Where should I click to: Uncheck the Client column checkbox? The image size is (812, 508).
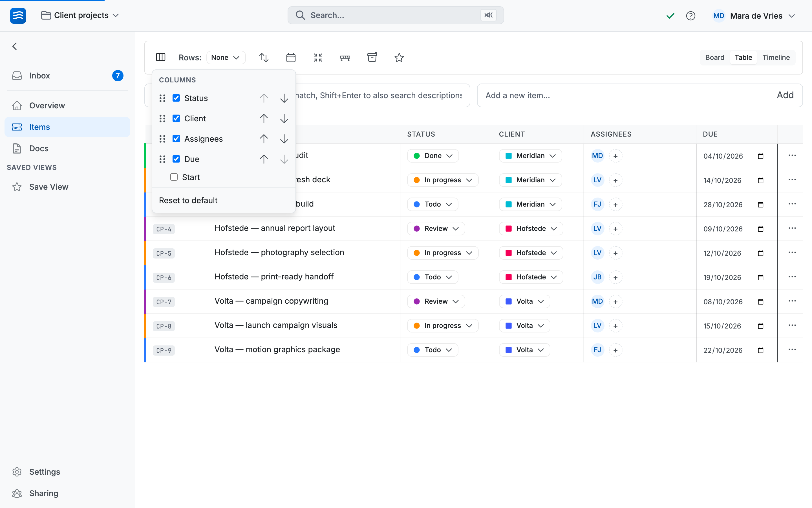click(x=176, y=118)
